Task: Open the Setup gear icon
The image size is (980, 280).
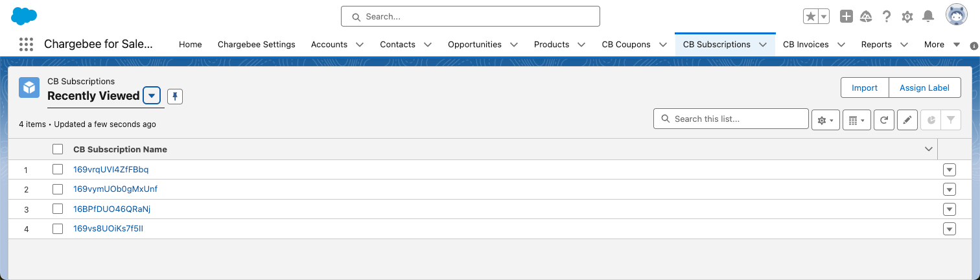Action: pos(907,17)
